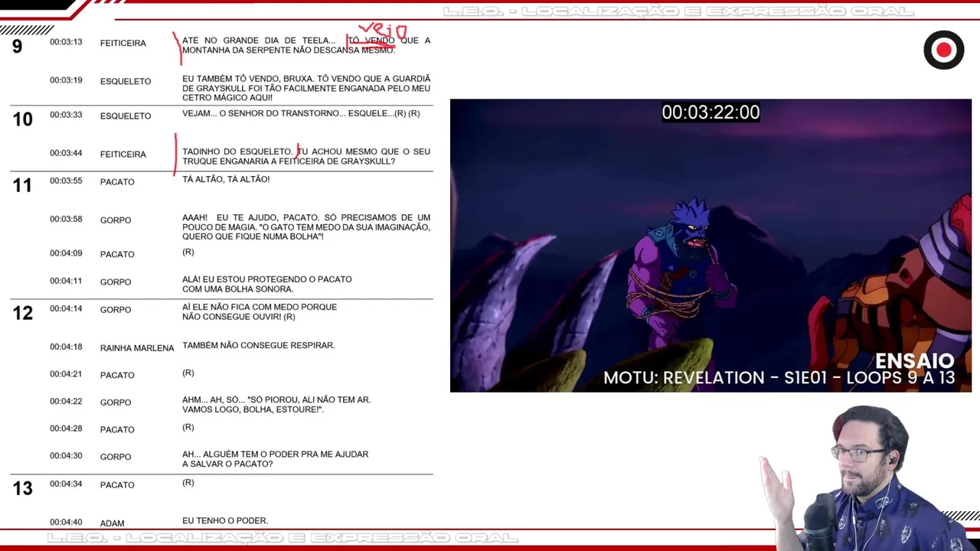
Task: Select loop number 10 in the script
Action: tap(22, 119)
